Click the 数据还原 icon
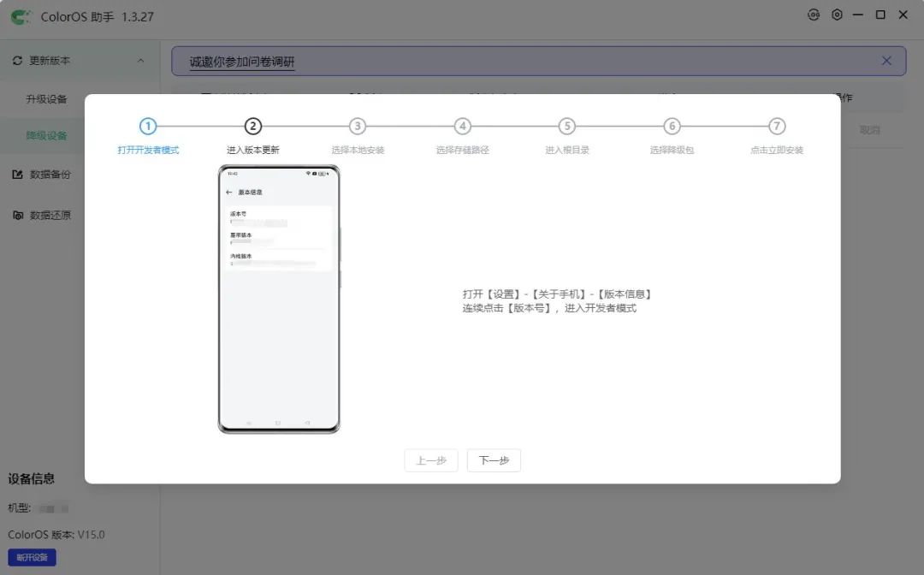 [x=18, y=215]
